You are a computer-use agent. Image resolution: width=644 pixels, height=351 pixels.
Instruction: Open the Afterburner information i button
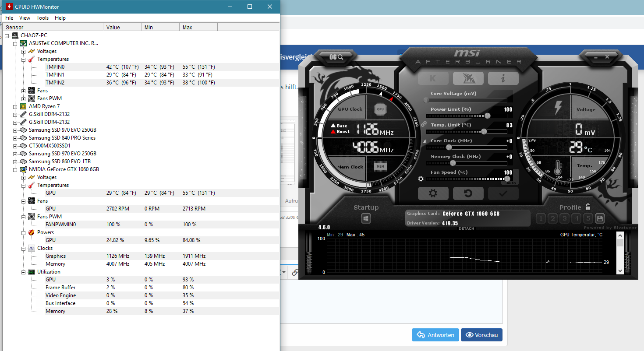[503, 78]
